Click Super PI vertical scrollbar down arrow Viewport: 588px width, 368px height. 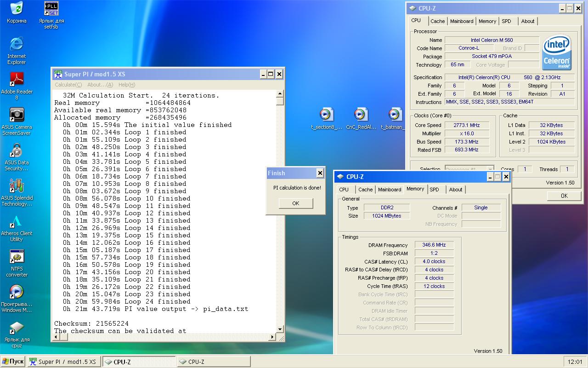[x=280, y=329]
